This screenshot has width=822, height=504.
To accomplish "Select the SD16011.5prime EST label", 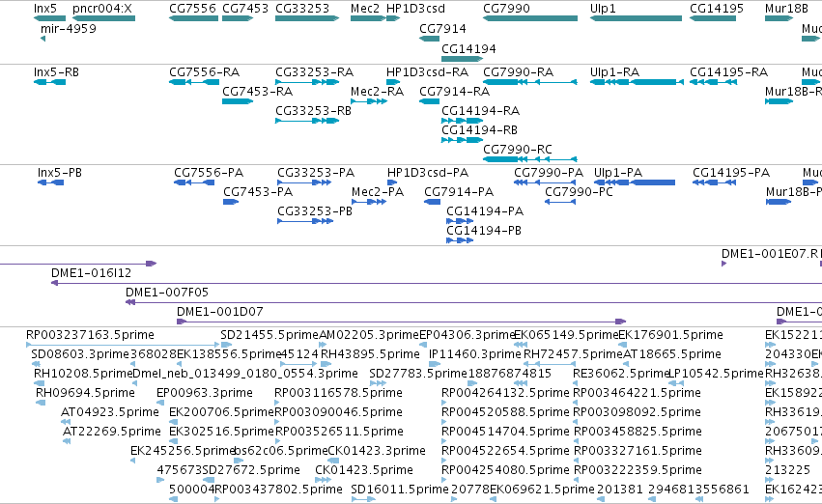I will coord(400,490).
